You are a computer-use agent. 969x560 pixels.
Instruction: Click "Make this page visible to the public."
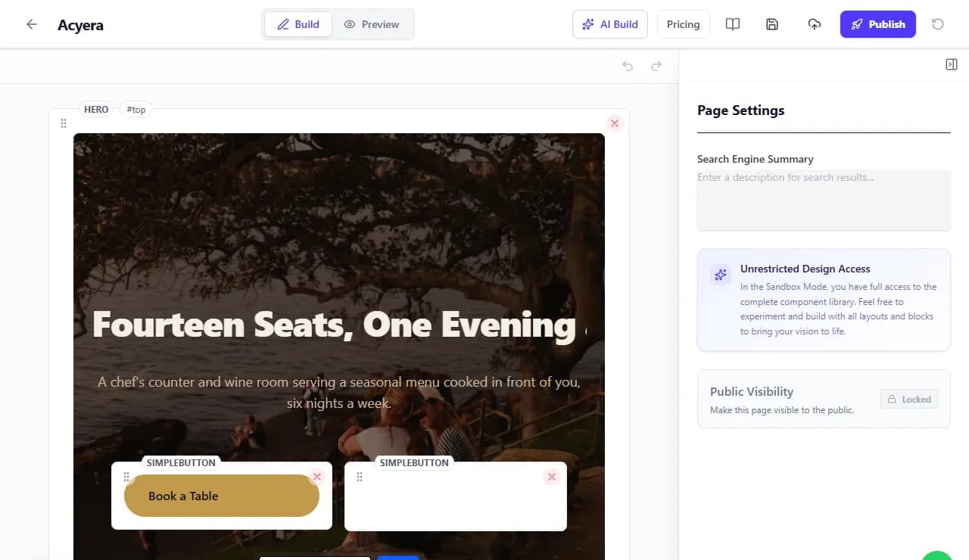pyautogui.click(x=782, y=410)
